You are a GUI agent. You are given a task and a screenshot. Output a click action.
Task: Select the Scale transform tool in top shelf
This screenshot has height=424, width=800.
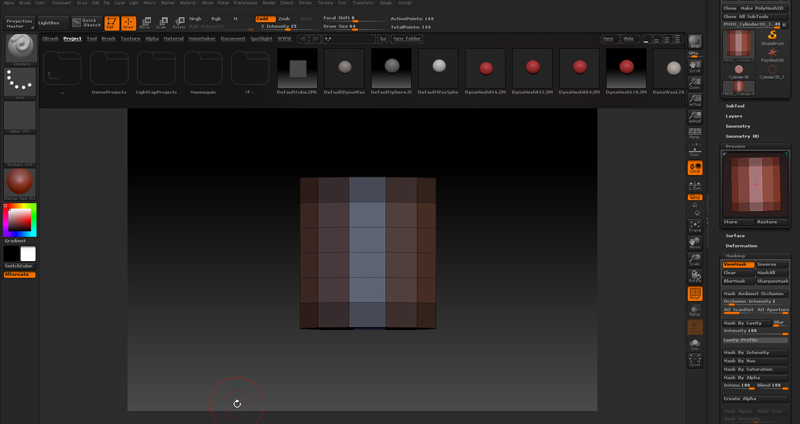click(x=162, y=23)
